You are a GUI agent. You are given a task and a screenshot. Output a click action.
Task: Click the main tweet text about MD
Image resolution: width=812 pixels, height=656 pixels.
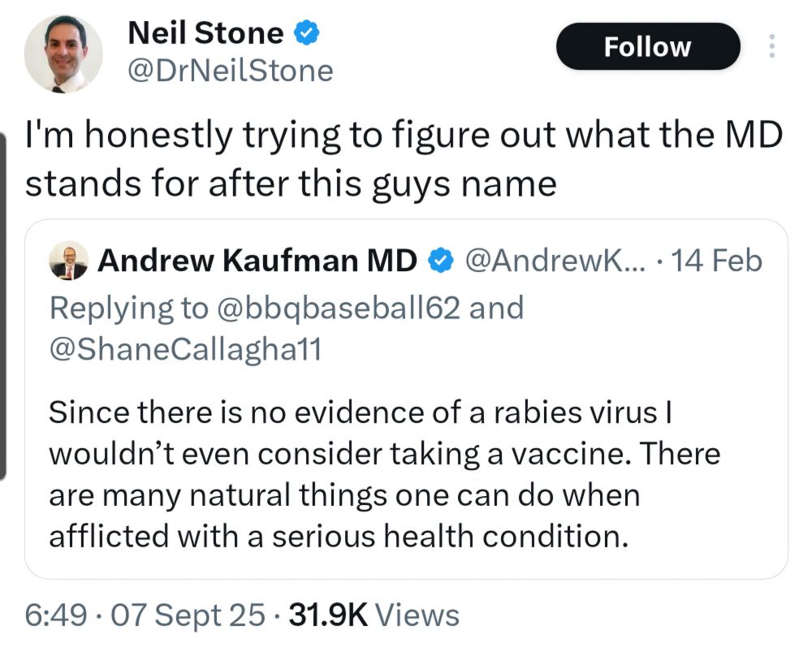[404, 160]
